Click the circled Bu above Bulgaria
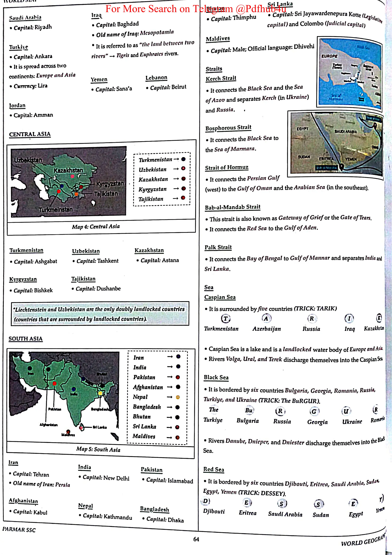 tap(249, 410)
